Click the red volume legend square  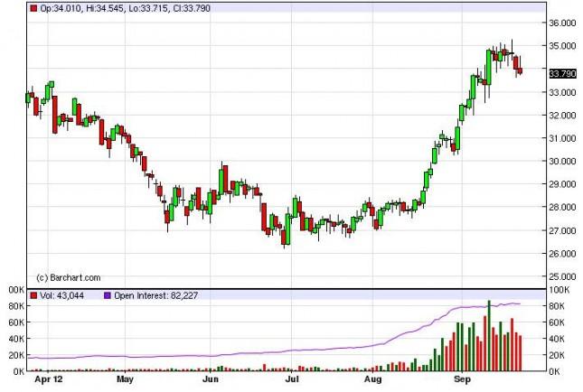(x=33, y=295)
